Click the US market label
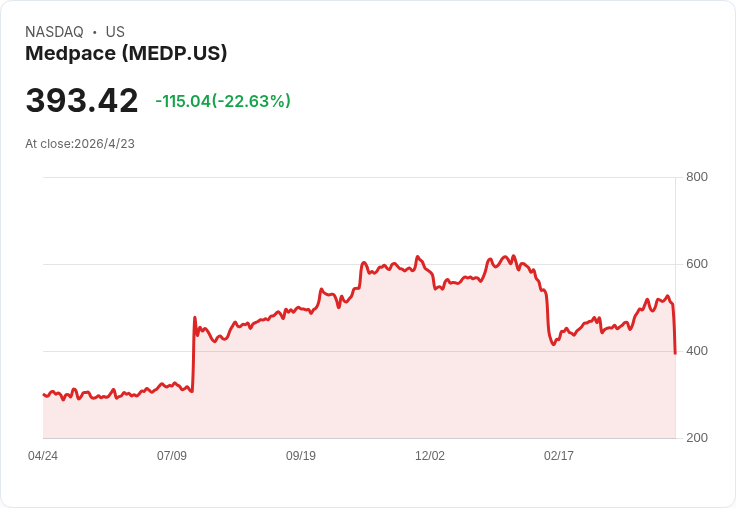Image resolution: width=736 pixels, height=508 pixels. tap(115, 32)
